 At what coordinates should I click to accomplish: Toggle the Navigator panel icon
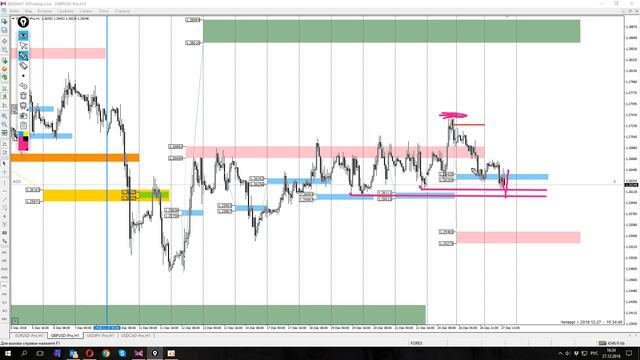[4, 60]
